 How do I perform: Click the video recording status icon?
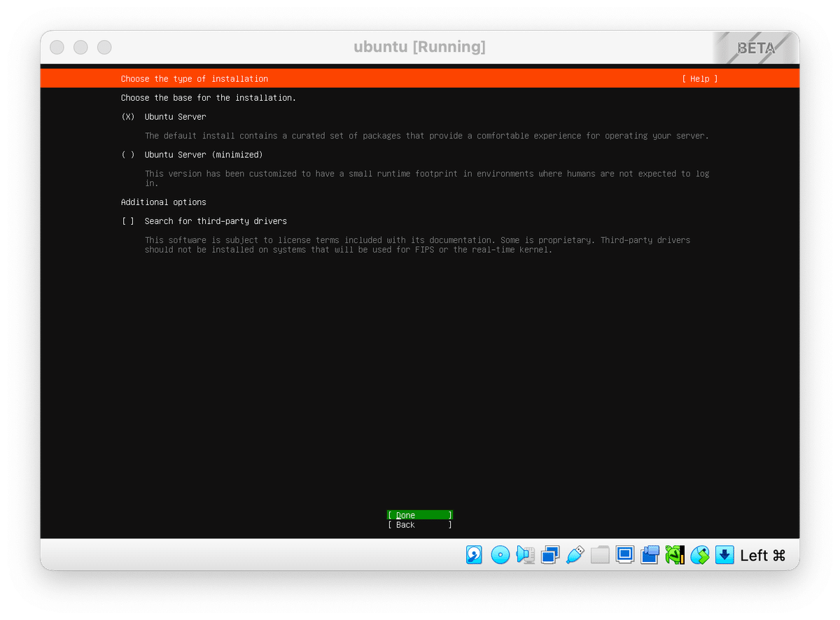(650, 555)
